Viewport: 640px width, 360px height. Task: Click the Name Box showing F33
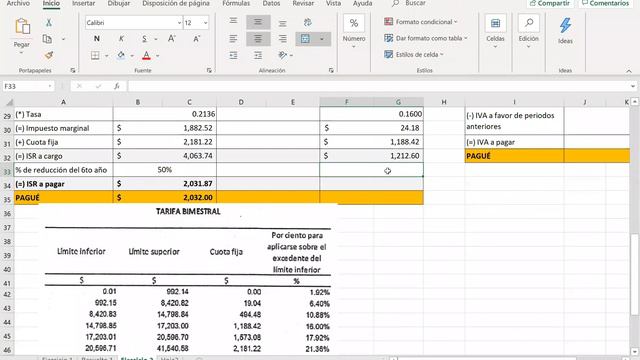28,86
